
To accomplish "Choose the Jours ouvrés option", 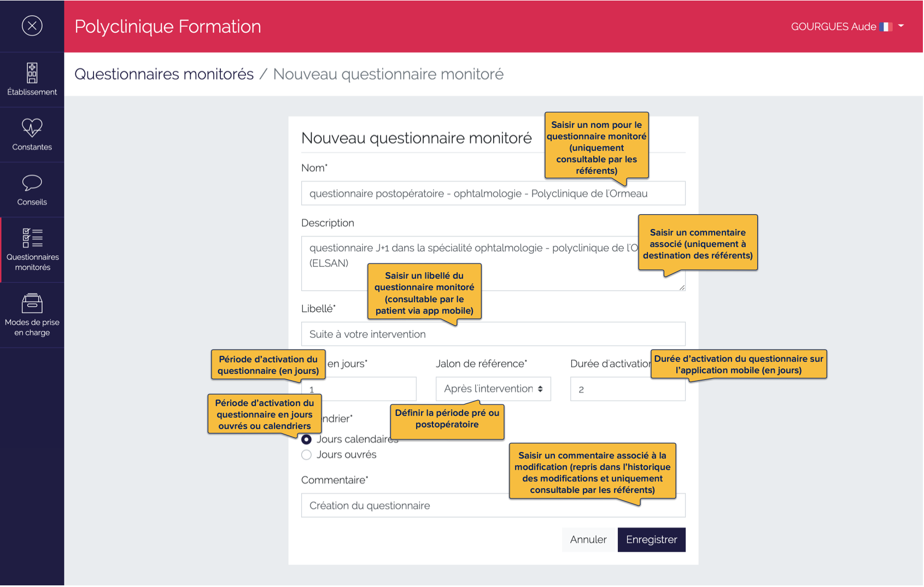I will coord(306,454).
